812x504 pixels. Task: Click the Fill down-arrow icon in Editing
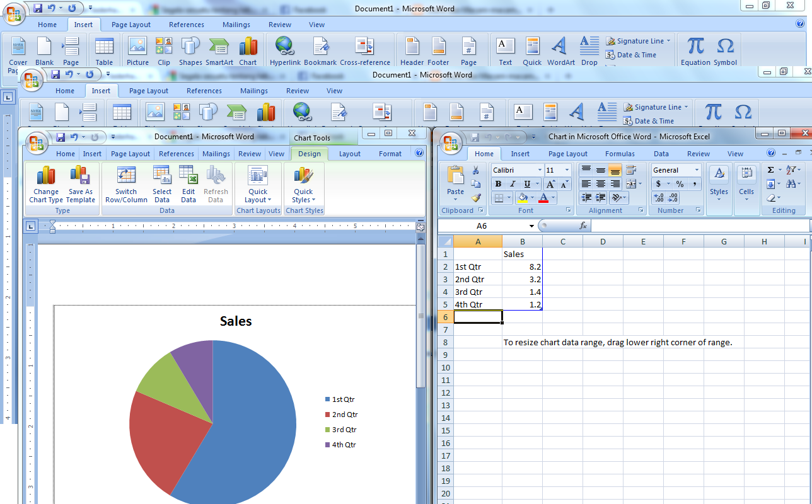coord(771,184)
